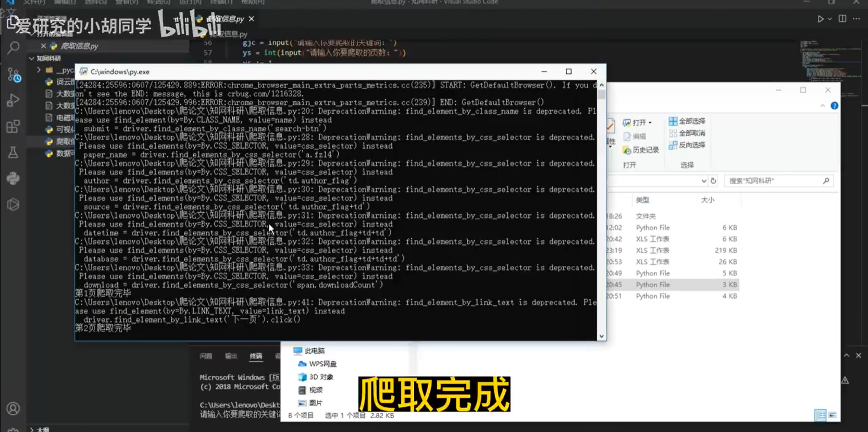868x432 pixels.
Task: Select WPS网盘 in Explorer navigation pane
Action: pyautogui.click(x=317, y=364)
